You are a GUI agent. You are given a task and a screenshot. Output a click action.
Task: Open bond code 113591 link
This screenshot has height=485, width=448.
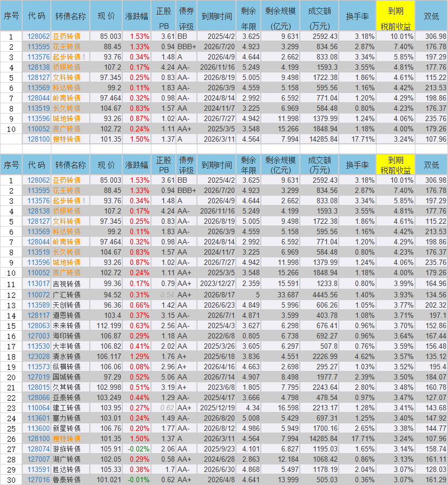coord(38,469)
